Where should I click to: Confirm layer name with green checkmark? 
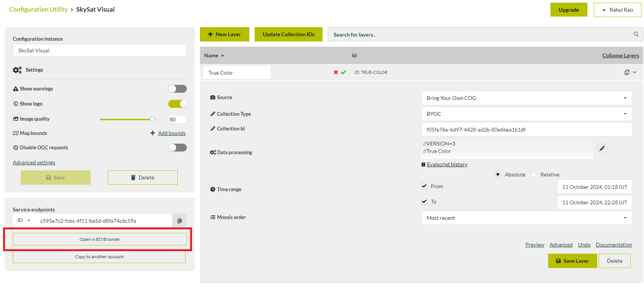343,72
